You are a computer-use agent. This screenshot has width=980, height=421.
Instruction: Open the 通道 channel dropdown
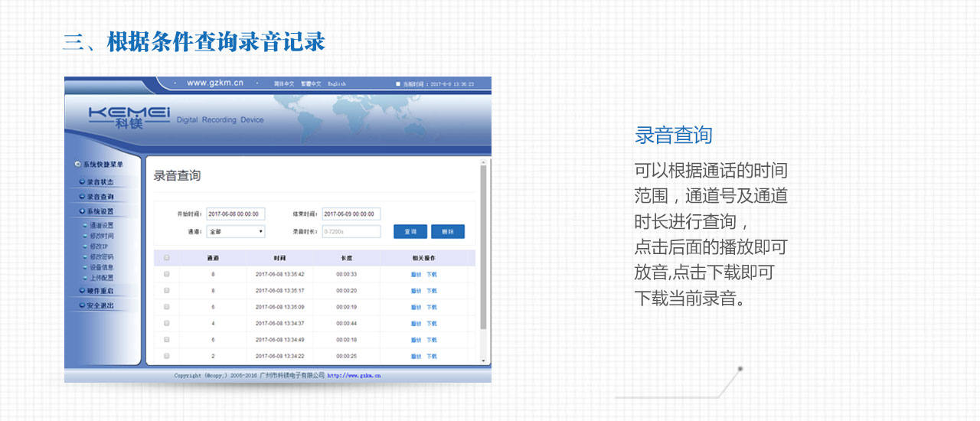(236, 231)
